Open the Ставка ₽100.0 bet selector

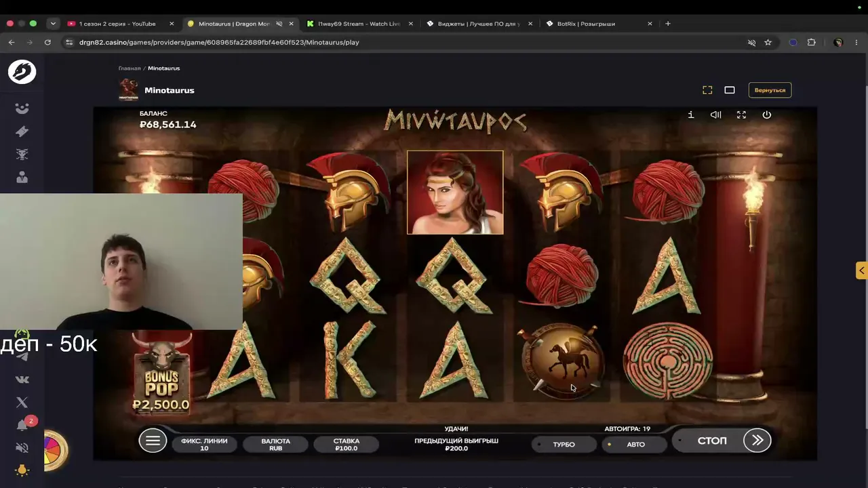[347, 445]
